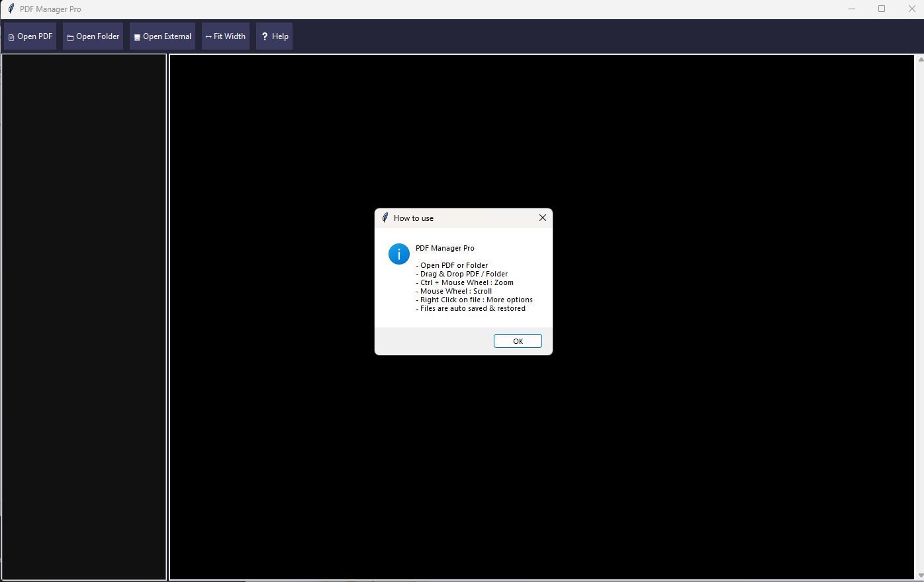
Task: Close the PDF Manager Pro window
Action: (911, 9)
